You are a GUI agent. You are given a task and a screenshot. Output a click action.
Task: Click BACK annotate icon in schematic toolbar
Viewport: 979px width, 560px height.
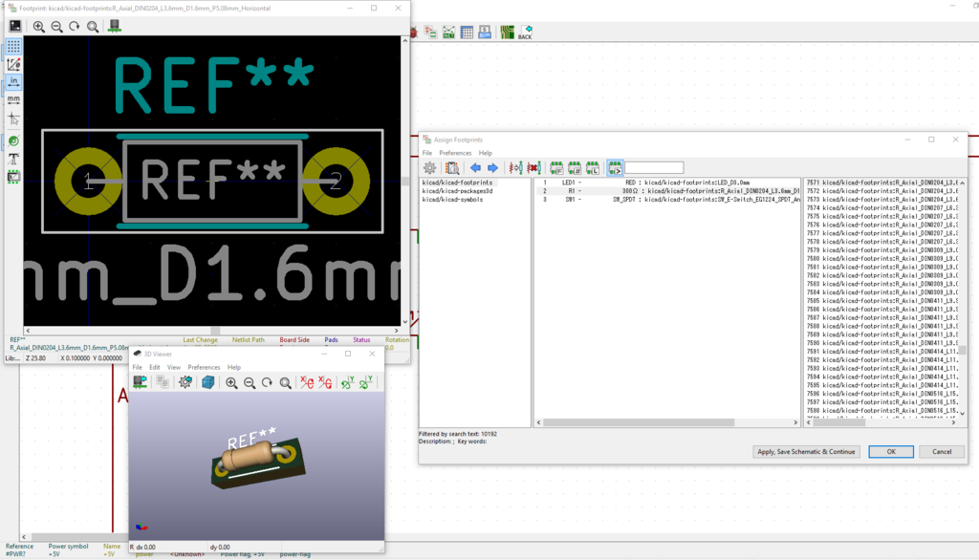coord(525,32)
